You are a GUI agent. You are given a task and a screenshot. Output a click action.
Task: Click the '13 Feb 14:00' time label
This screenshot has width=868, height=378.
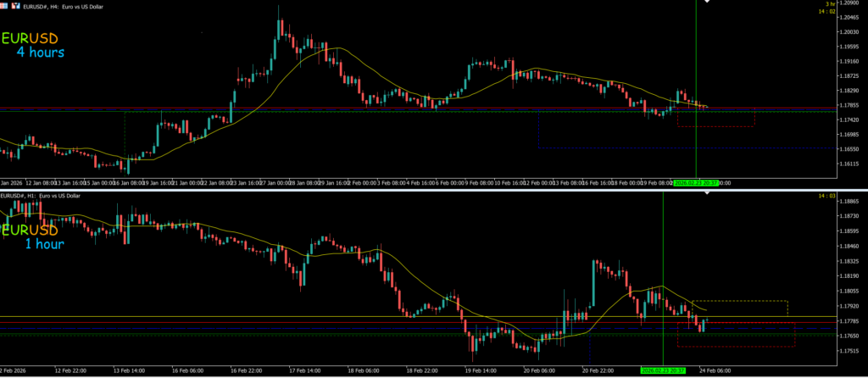click(x=129, y=370)
